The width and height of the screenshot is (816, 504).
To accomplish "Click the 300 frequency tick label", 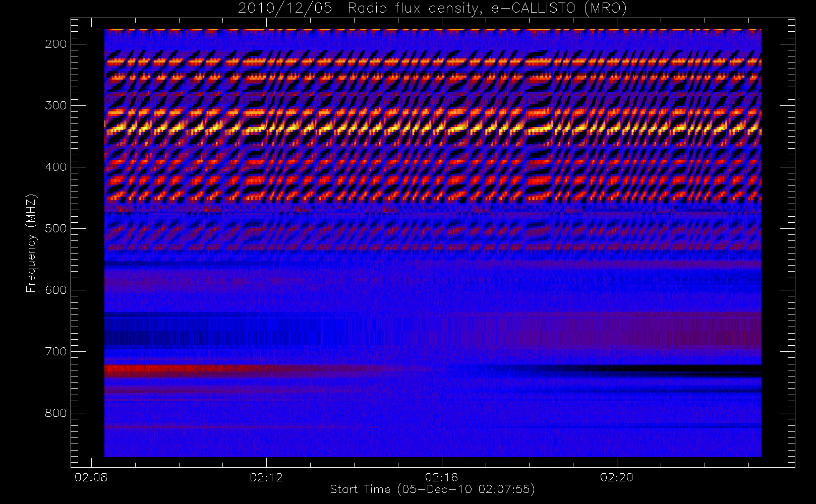I will click(55, 105).
